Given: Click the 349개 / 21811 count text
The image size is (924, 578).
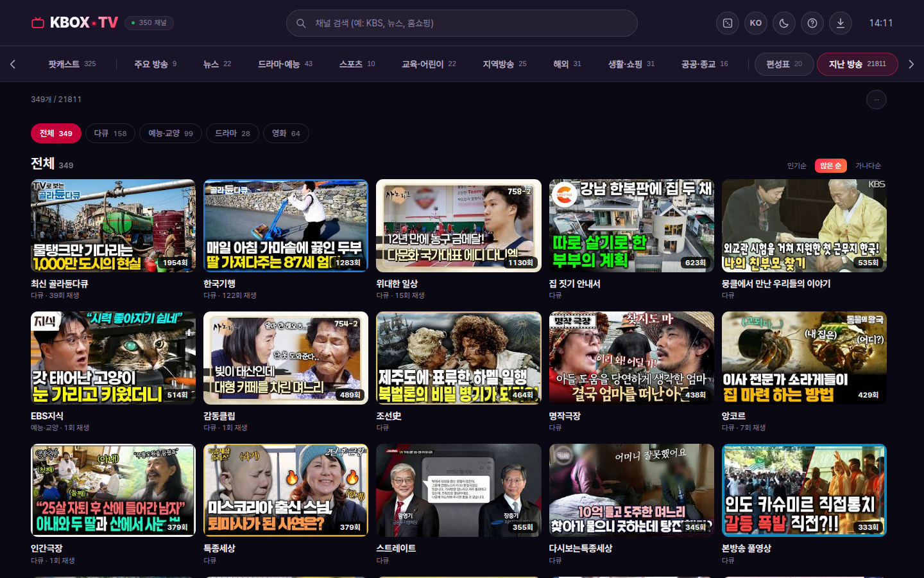Looking at the screenshot, I should pos(56,100).
